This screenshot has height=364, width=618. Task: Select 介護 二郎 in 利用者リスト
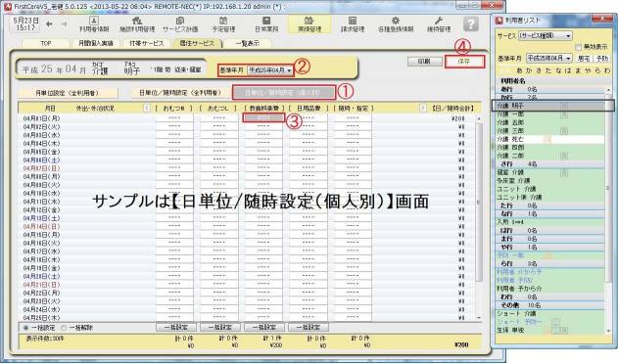tap(549, 156)
